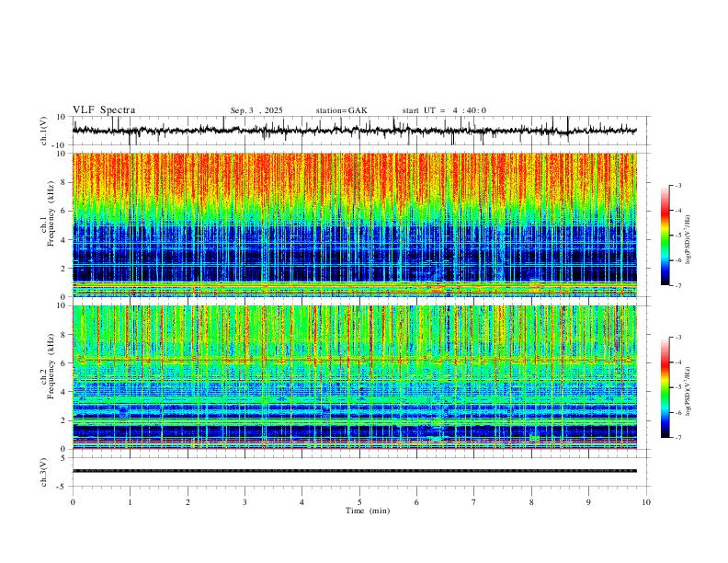Click the "ch.1 Frequency (kHz)" axis label
Viewport: 728px width, 563px height.
47,213
